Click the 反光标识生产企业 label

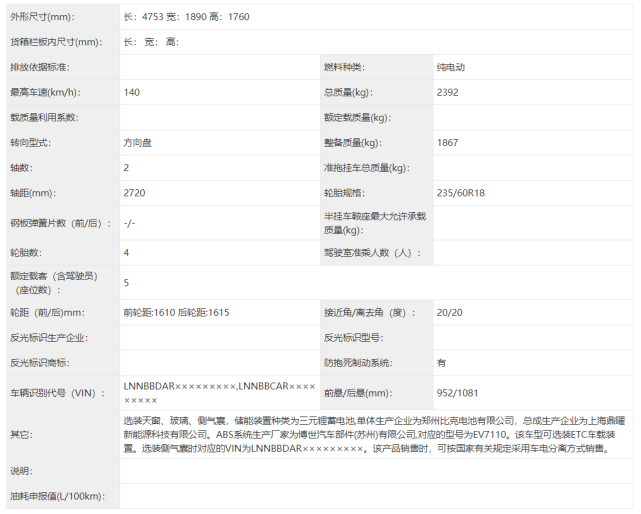click(49, 338)
